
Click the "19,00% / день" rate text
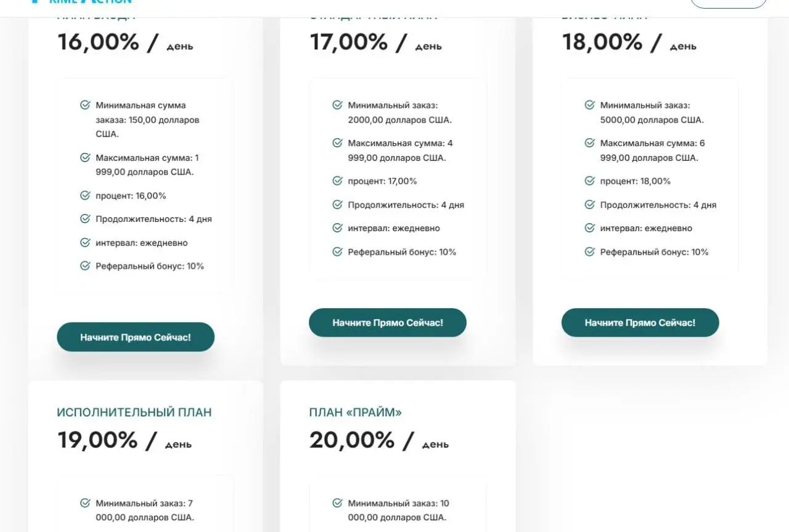click(125, 441)
